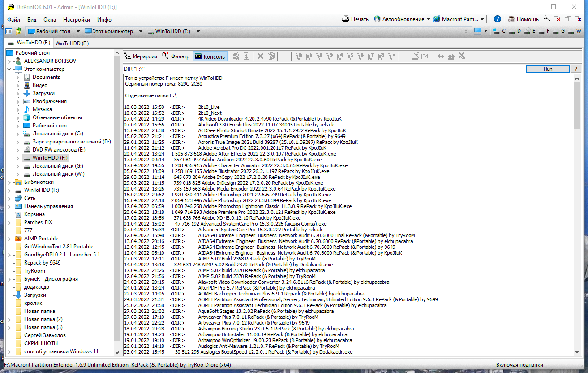Open the Вид menu
Viewport: 588px width, 373px height.
pyautogui.click(x=32, y=20)
